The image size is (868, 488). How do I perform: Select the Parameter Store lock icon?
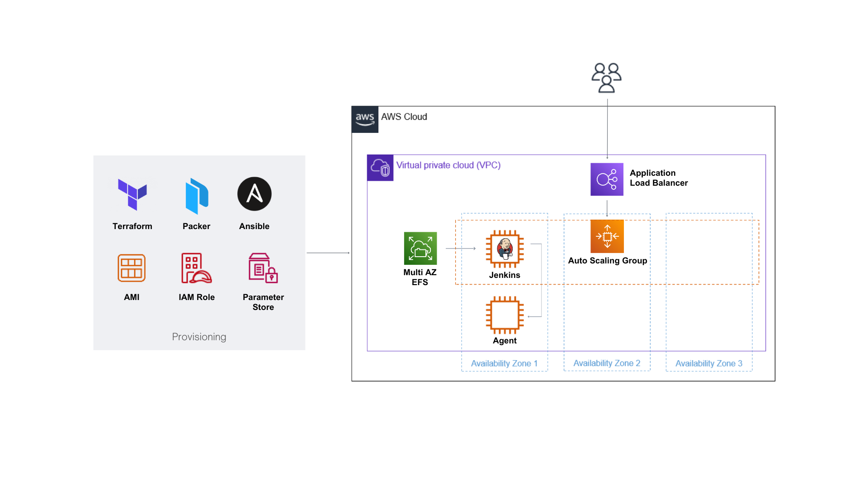(263, 268)
